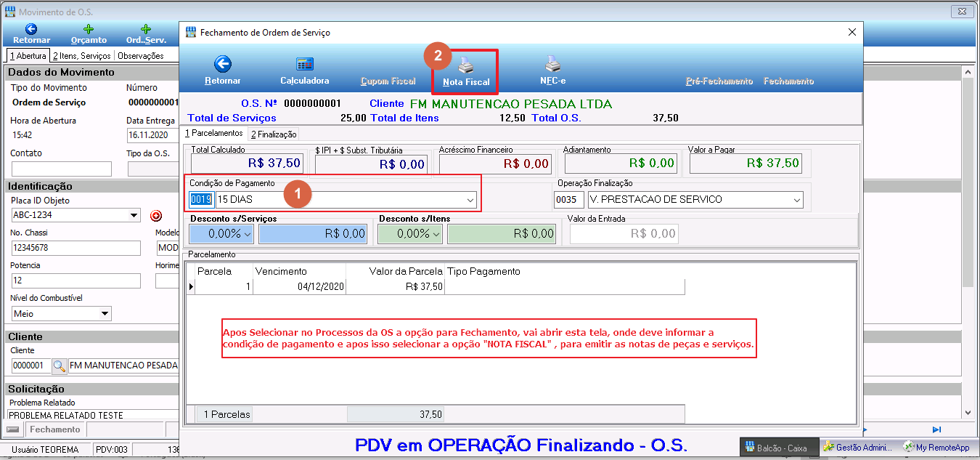Click the Valor da Entrada field
The height and width of the screenshot is (460, 980).
click(x=624, y=234)
